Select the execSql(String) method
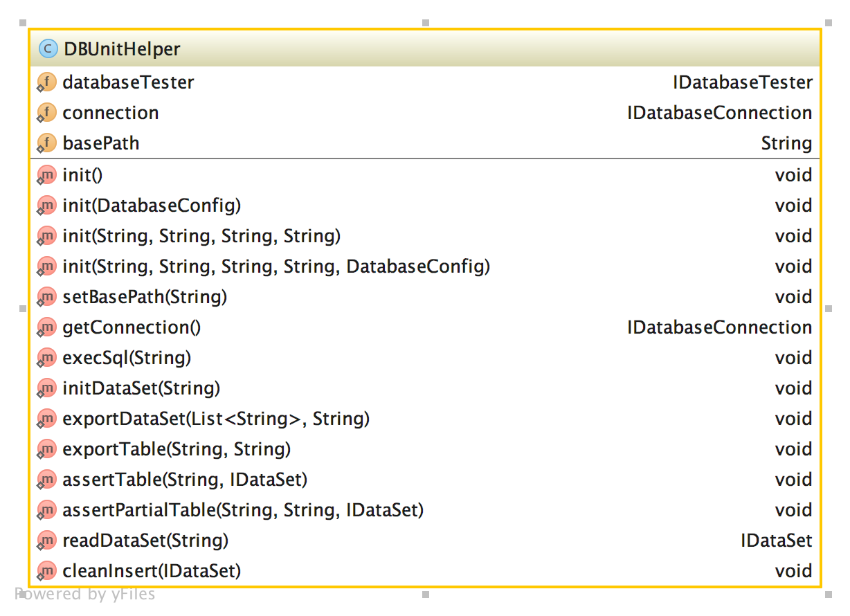 (x=127, y=358)
